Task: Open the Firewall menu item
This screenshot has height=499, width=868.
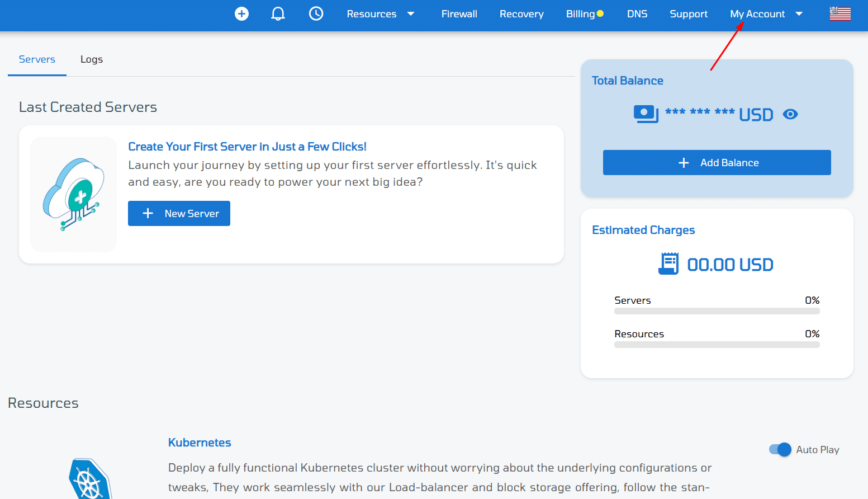Action: pos(459,13)
